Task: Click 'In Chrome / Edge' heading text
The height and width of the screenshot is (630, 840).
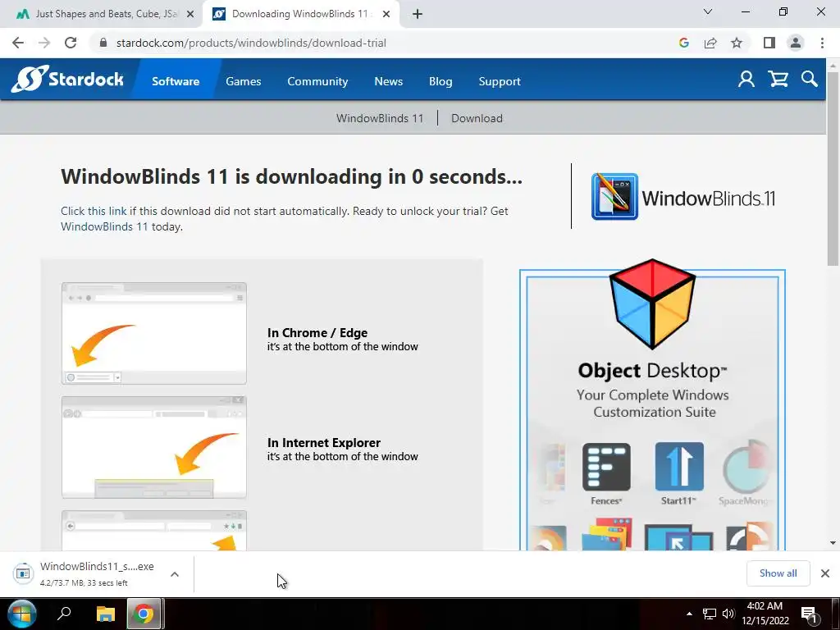Action: point(317,333)
